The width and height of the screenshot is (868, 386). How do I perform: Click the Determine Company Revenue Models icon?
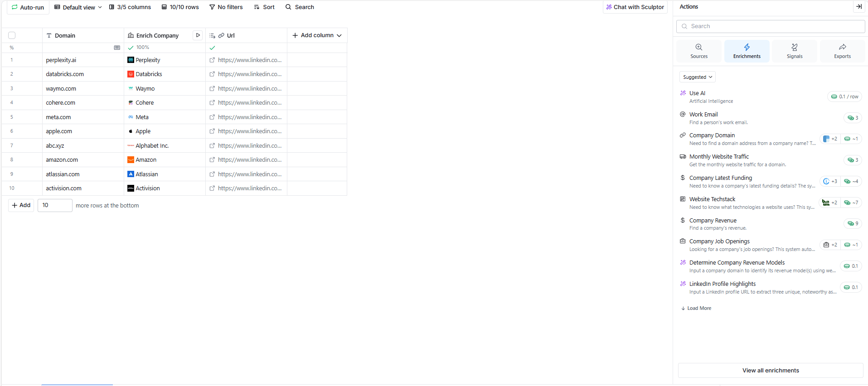pos(683,262)
